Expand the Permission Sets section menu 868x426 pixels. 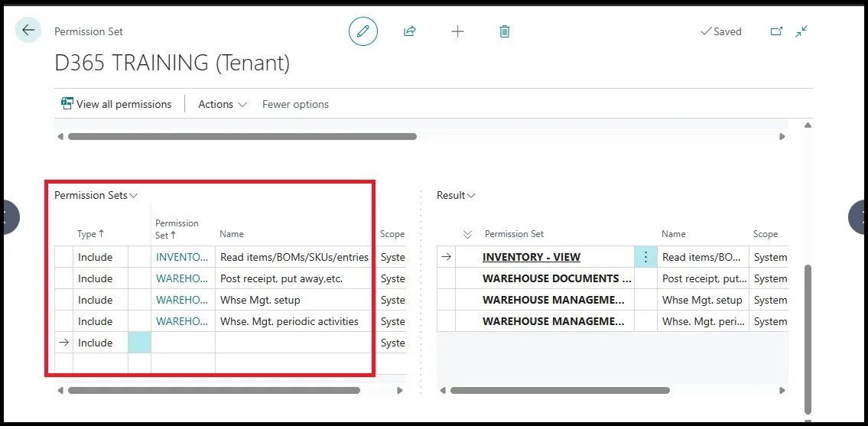click(x=96, y=195)
